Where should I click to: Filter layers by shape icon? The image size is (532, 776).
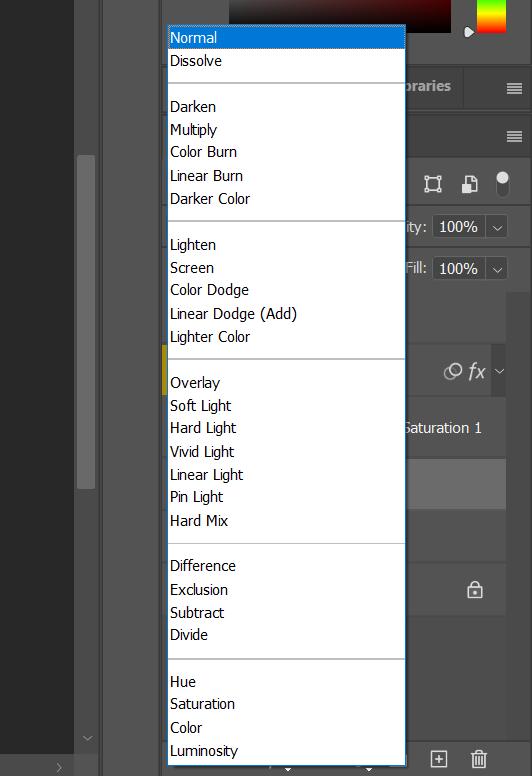tap(433, 184)
